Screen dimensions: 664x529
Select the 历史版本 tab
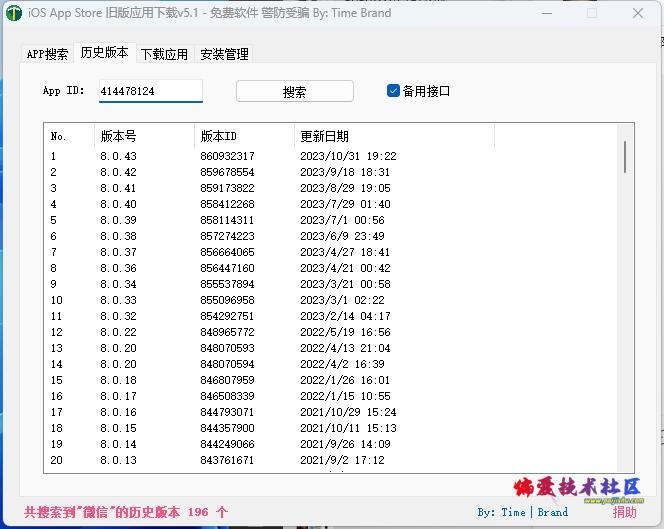pos(105,53)
